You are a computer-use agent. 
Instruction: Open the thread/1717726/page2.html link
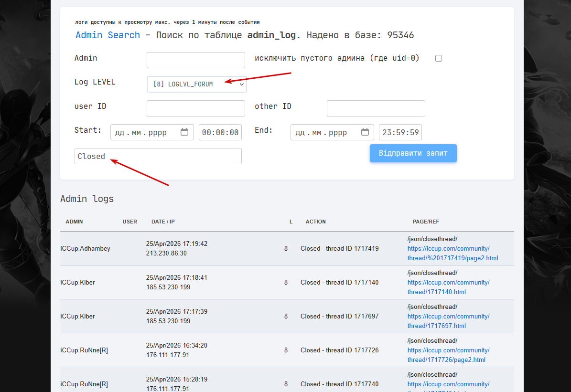(448, 355)
